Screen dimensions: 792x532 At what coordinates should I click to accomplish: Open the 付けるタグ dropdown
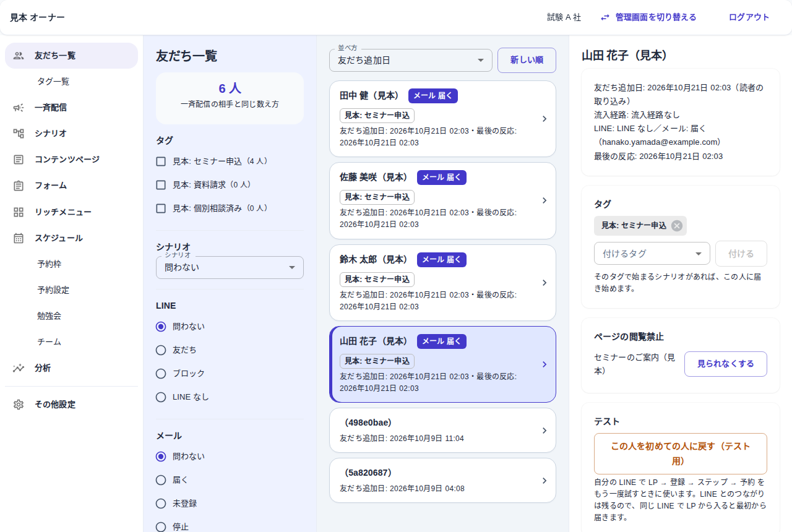pyautogui.click(x=652, y=254)
